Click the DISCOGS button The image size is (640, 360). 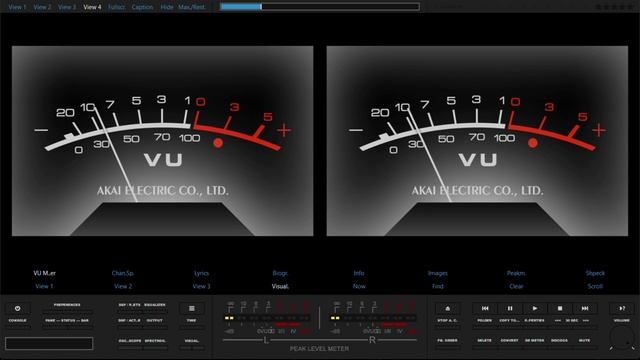pyautogui.click(x=560, y=341)
